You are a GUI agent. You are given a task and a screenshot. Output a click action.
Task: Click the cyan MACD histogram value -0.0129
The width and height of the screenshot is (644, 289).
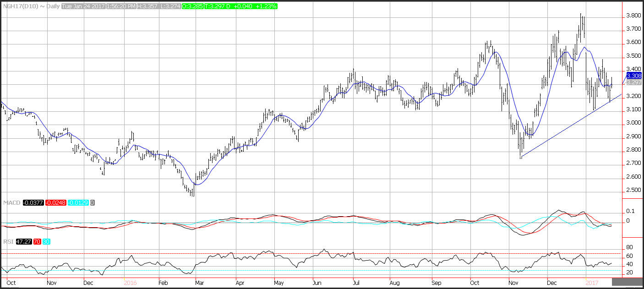click(79, 202)
